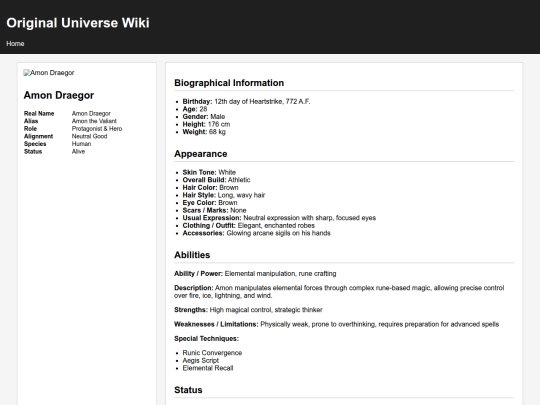Select the Usual Expression entry

(279, 218)
